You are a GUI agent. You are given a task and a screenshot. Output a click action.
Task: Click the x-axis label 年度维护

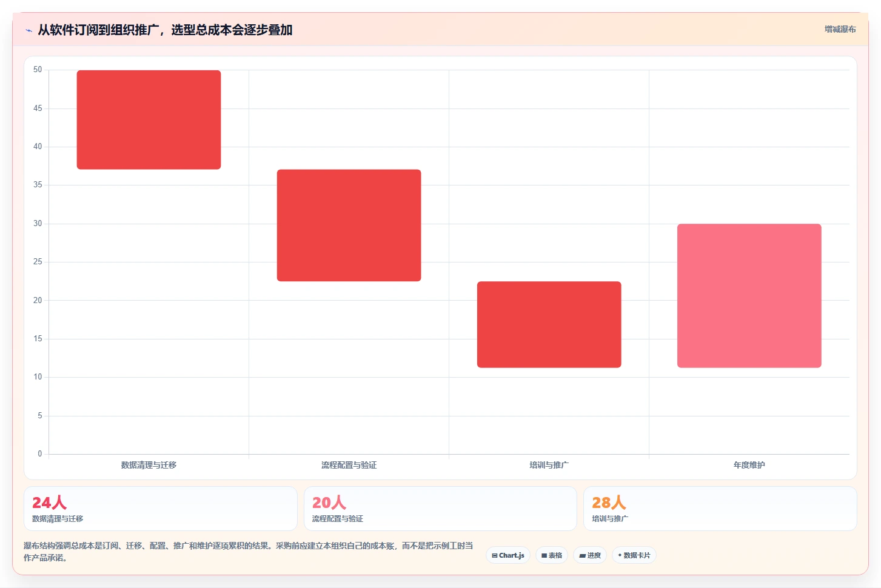[749, 465]
